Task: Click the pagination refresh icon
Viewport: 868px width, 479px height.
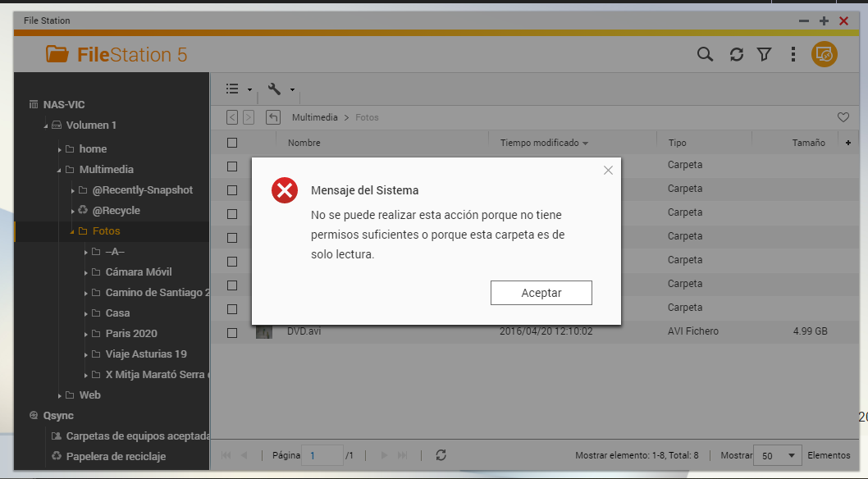Action: click(x=441, y=455)
